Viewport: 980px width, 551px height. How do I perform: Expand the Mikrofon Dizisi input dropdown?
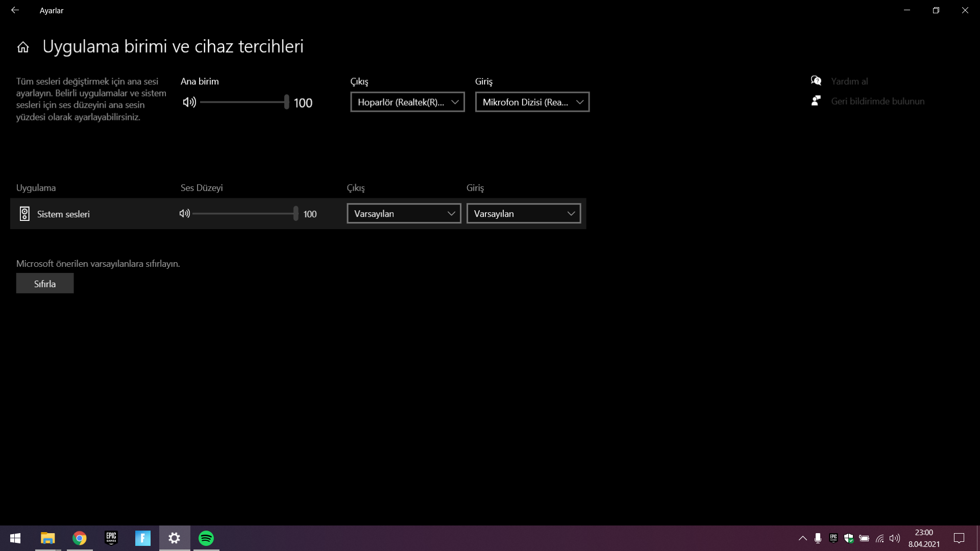532,102
